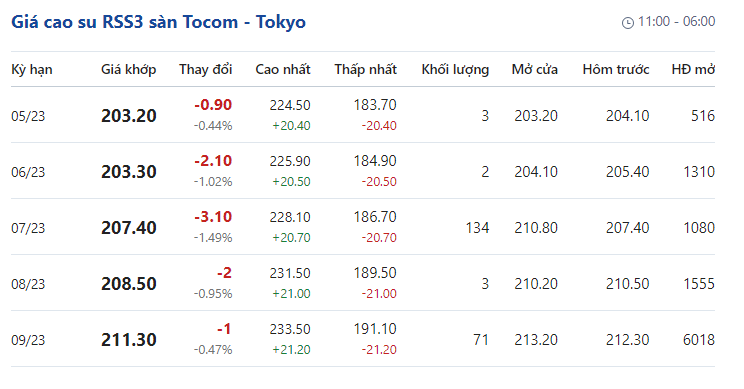Click the -3.10 change value
Viewport: 744px width, 389px height.
click(x=213, y=217)
